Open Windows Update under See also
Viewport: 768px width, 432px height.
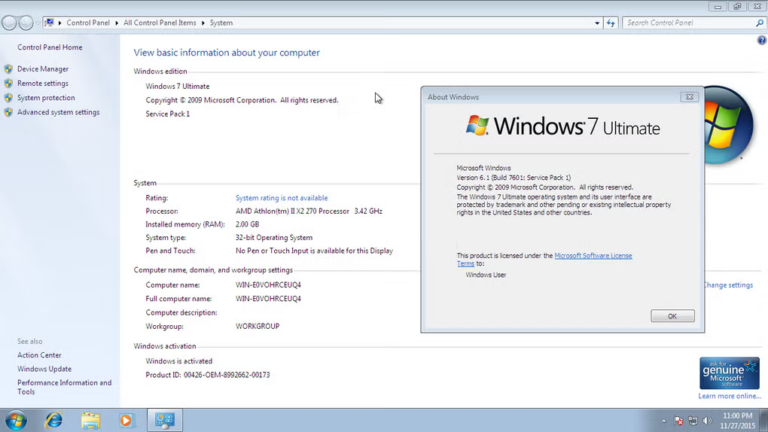(44, 369)
